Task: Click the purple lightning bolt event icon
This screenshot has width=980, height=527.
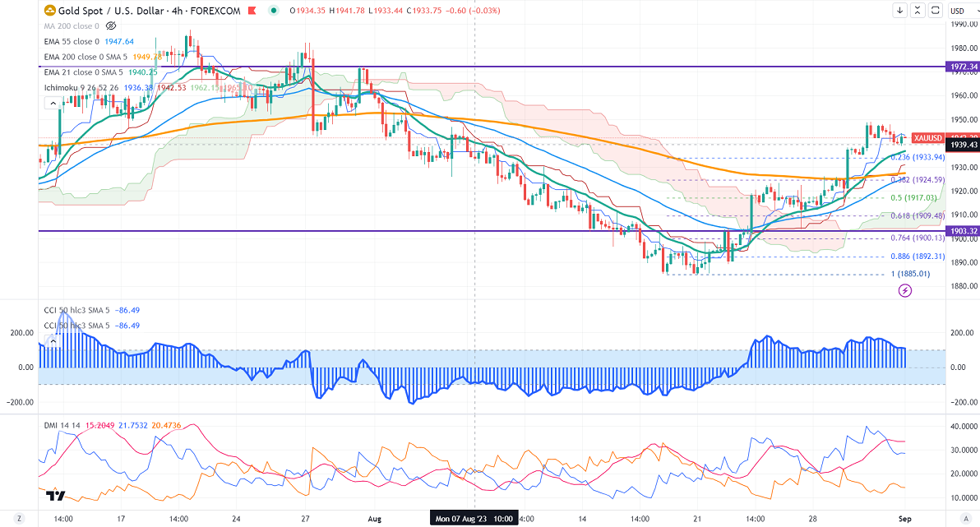Action: [905, 290]
